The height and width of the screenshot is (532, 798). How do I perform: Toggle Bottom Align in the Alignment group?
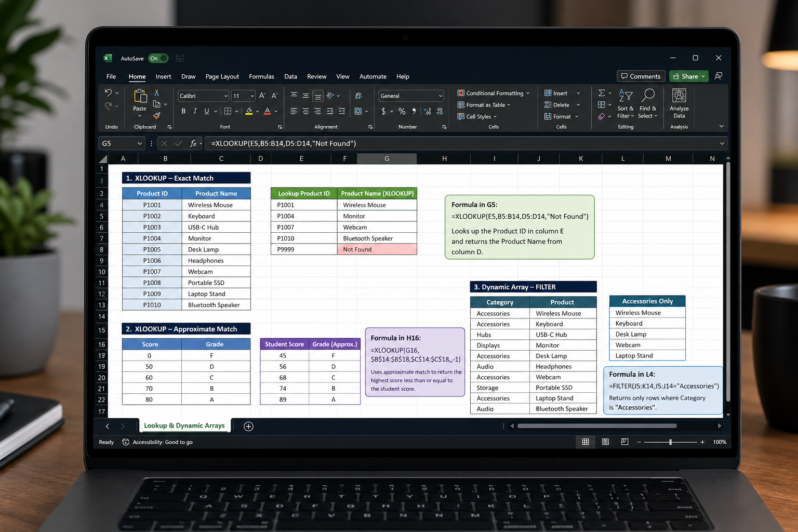coord(317,96)
